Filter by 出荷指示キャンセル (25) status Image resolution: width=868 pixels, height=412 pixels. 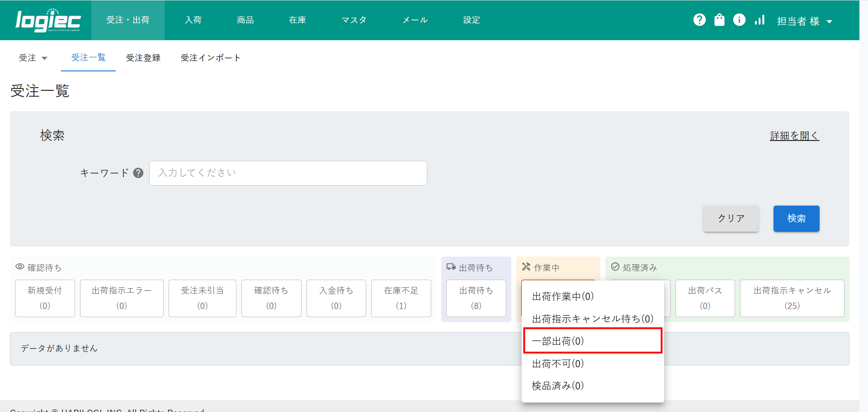pos(792,298)
